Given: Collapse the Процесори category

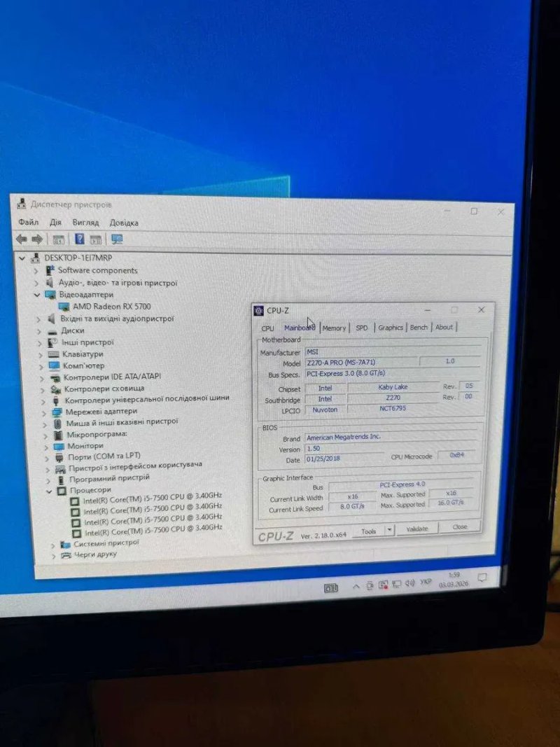Looking at the screenshot, I should tap(50, 491).
